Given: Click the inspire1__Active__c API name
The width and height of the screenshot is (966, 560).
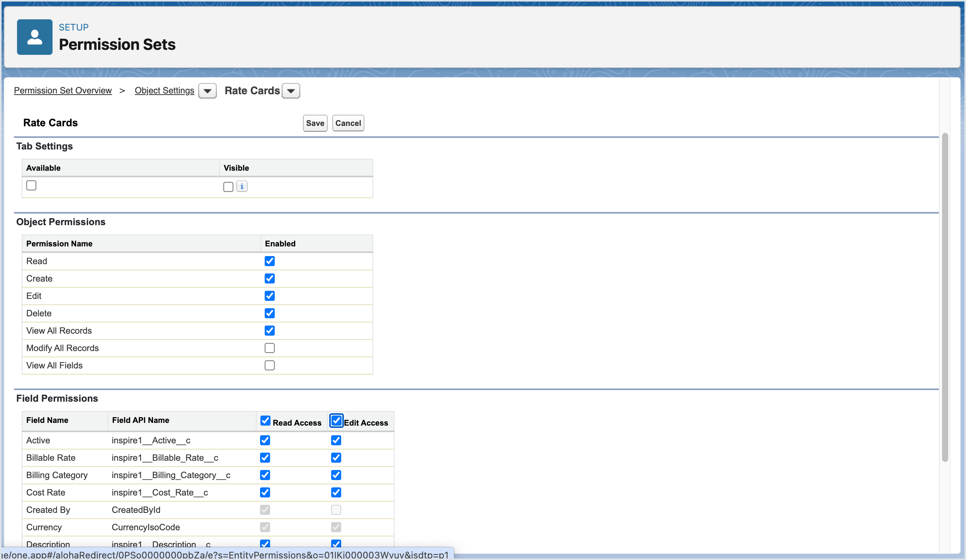Looking at the screenshot, I should pos(151,440).
